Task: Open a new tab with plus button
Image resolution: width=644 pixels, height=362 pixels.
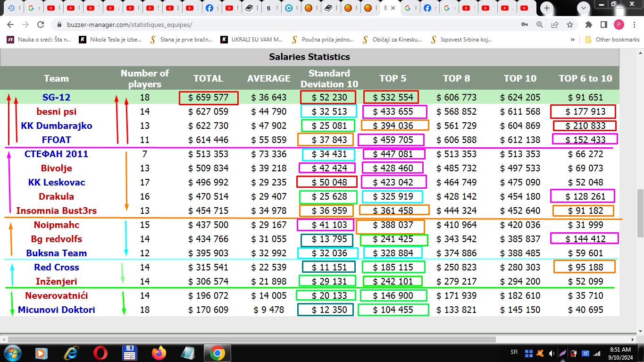Action: (546, 8)
